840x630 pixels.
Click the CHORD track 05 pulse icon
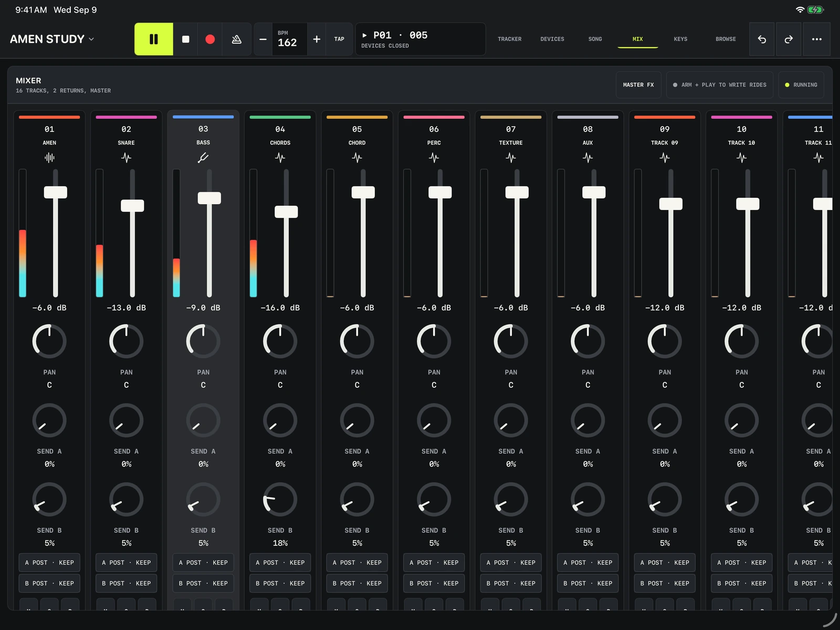pos(357,157)
